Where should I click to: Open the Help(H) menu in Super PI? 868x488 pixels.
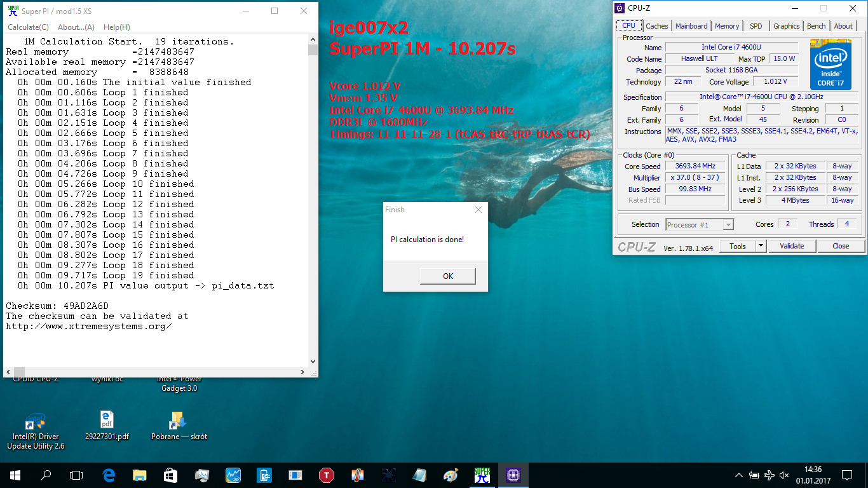(x=116, y=27)
